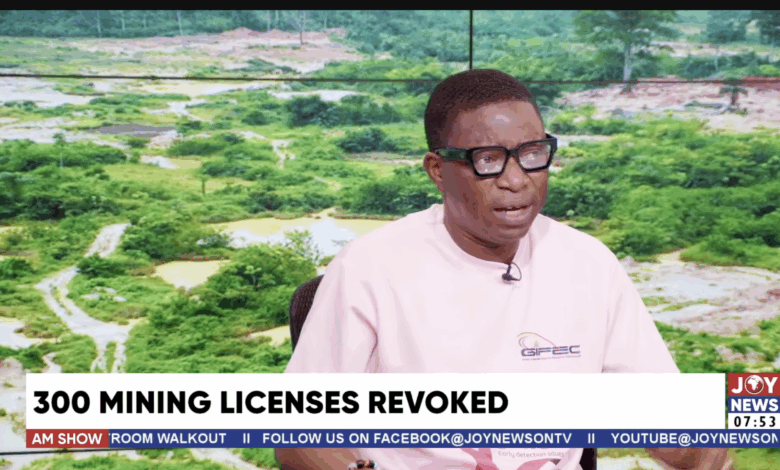Viewport: 780px width, 470px height.
Task: Click the black bar along the top
Action: click(x=390, y=4)
